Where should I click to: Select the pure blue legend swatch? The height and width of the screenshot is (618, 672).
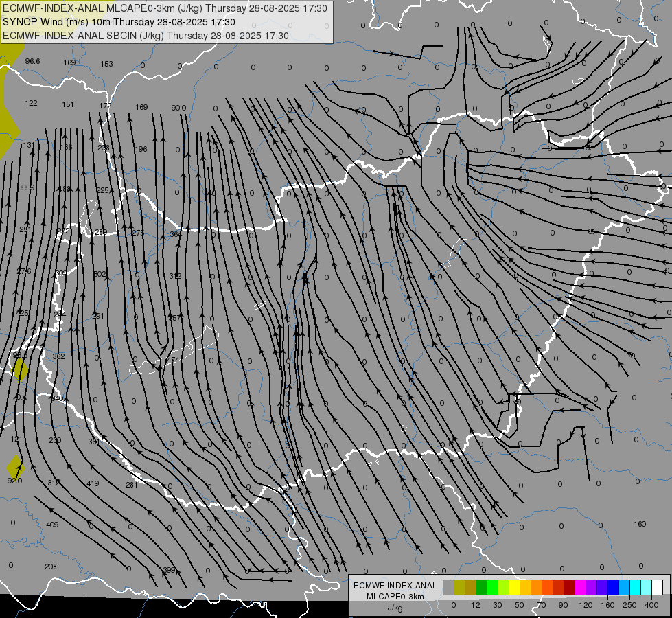click(613, 588)
